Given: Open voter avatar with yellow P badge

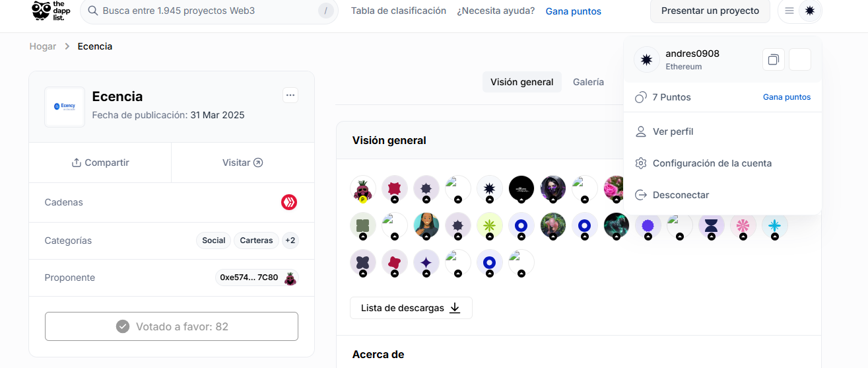Looking at the screenshot, I should tap(363, 189).
